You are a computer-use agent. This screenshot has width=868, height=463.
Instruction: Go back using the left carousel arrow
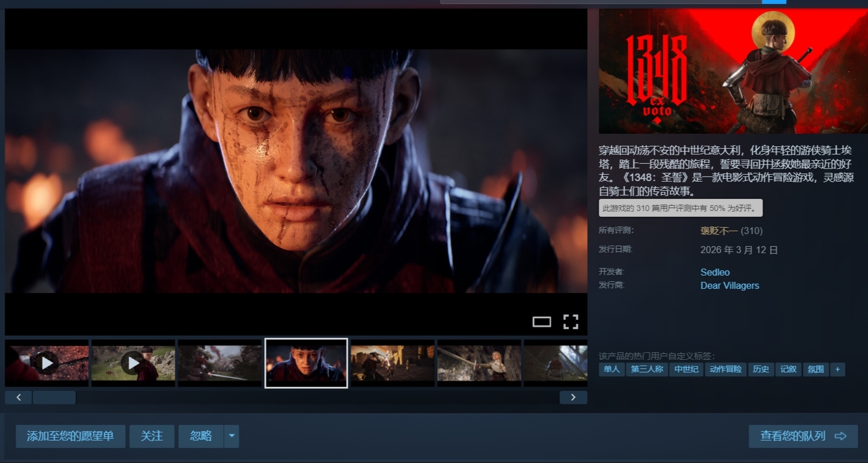tap(18, 397)
